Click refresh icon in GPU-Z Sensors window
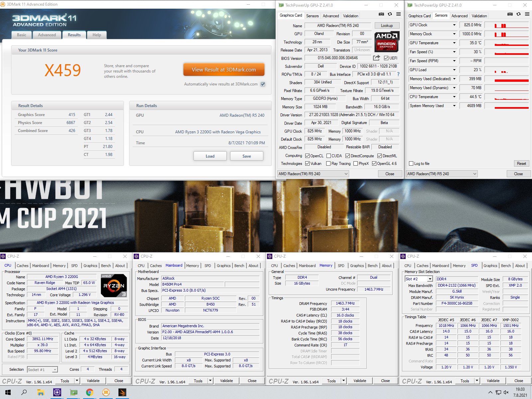This screenshot has width=532, height=399. pyautogui.click(x=518, y=14)
